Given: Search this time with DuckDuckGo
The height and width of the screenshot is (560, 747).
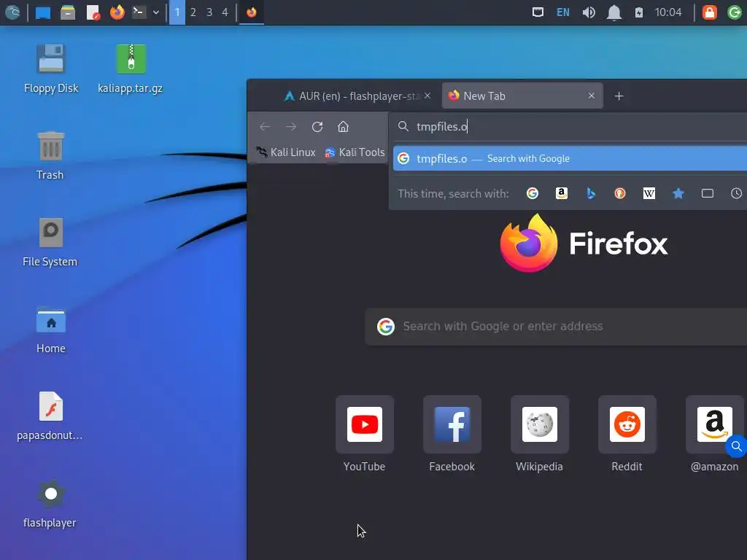Looking at the screenshot, I should pyautogui.click(x=620, y=193).
